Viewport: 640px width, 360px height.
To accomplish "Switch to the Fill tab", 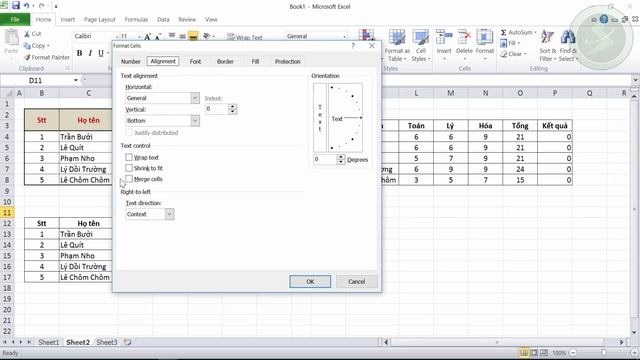I will click(x=255, y=61).
